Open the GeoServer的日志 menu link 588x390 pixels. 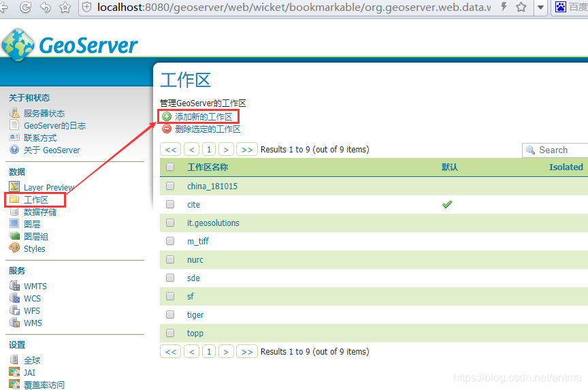pyautogui.click(x=54, y=126)
